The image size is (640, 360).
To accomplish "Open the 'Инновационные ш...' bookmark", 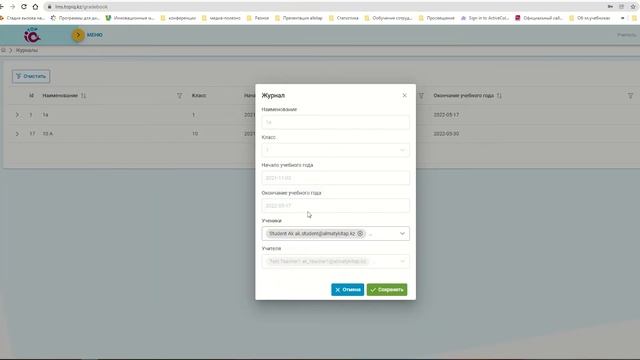I will 130,18.
